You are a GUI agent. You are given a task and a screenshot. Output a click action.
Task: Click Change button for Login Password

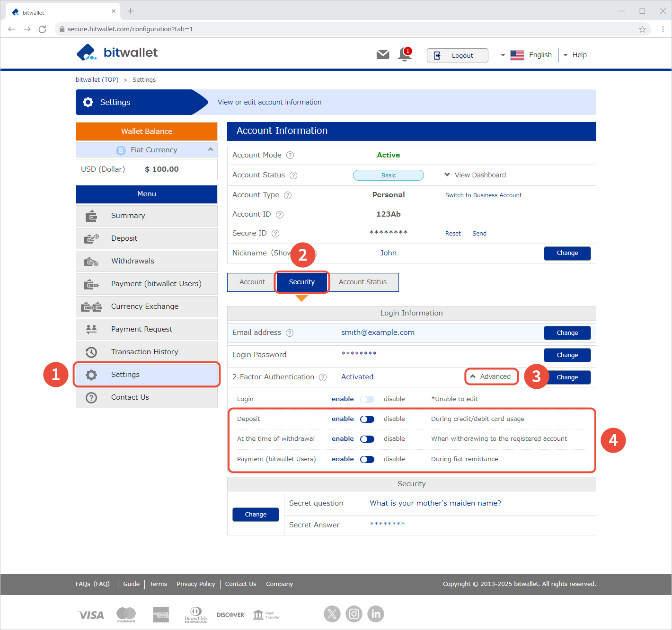567,355
